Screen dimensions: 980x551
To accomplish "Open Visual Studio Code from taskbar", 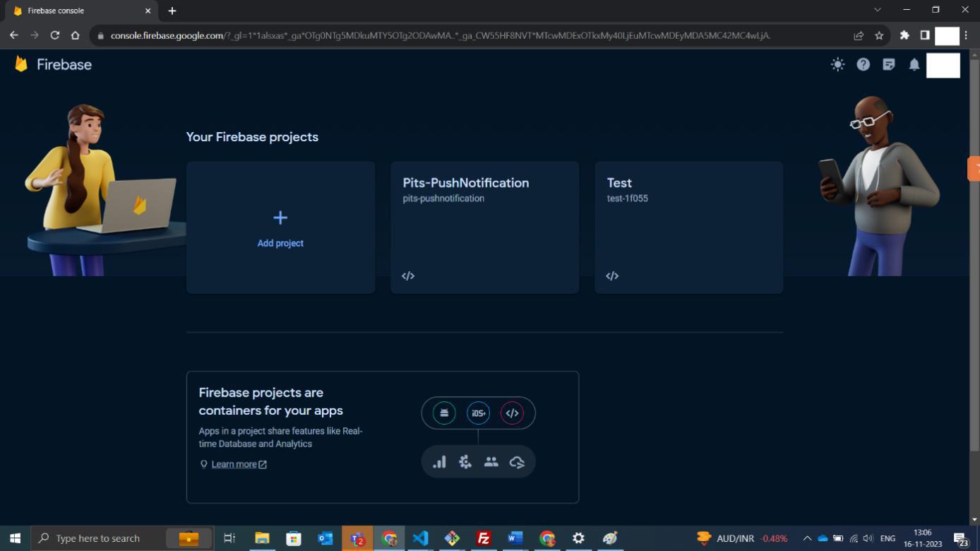I will (421, 538).
